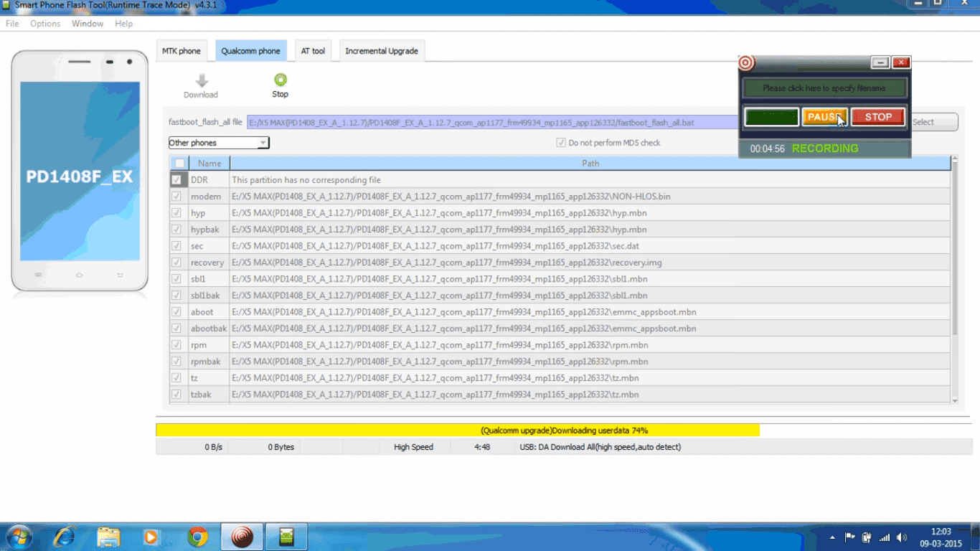The image size is (980, 551).
Task: Select the sec.dat path cell
Action: click(590, 246)
